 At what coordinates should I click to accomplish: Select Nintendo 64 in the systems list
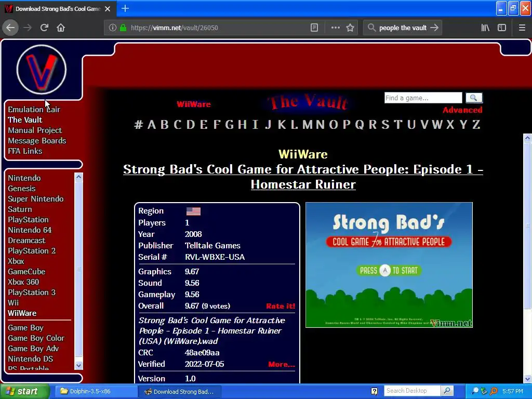click(30, 230)
